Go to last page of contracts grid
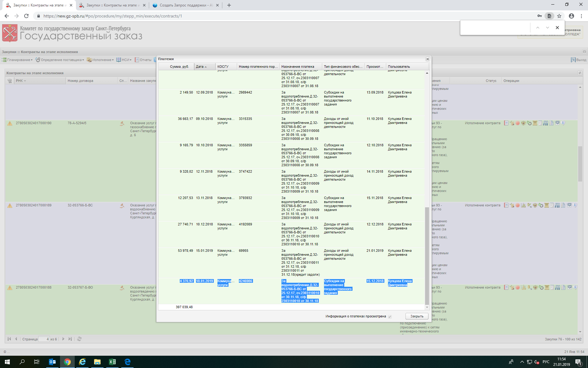Viewport: 588px width, 368px height. [70, 339]
